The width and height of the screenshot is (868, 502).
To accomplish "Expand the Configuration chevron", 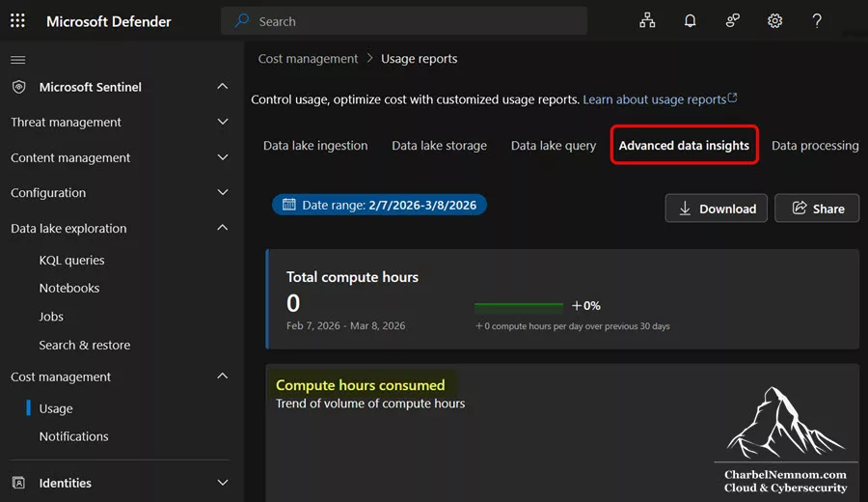I will [x=223, y=192].
